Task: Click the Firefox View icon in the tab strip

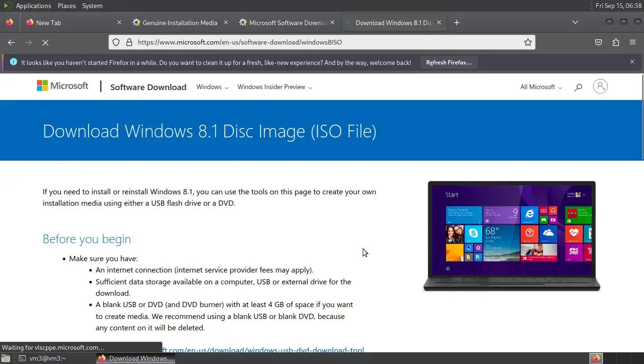Action: click(x=10, y=22)
